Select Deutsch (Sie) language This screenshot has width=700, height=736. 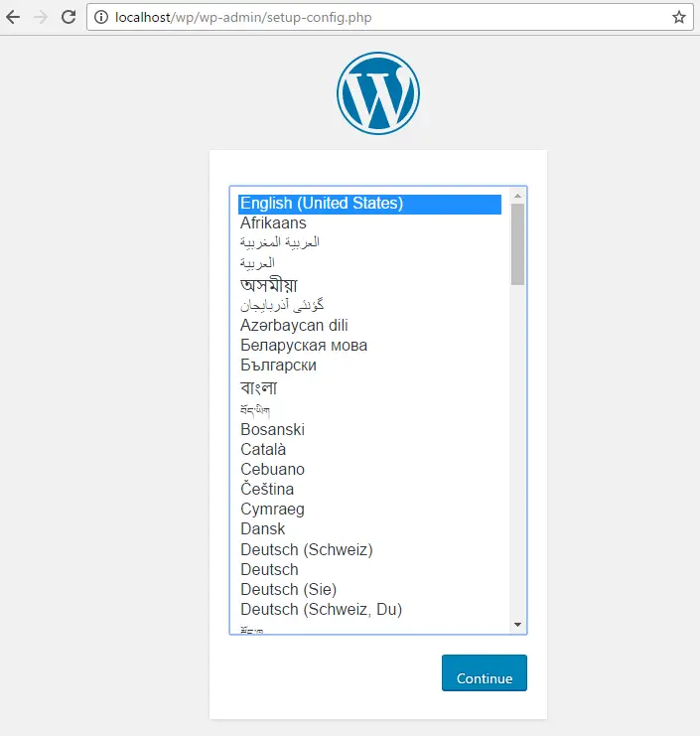point(369,590)
